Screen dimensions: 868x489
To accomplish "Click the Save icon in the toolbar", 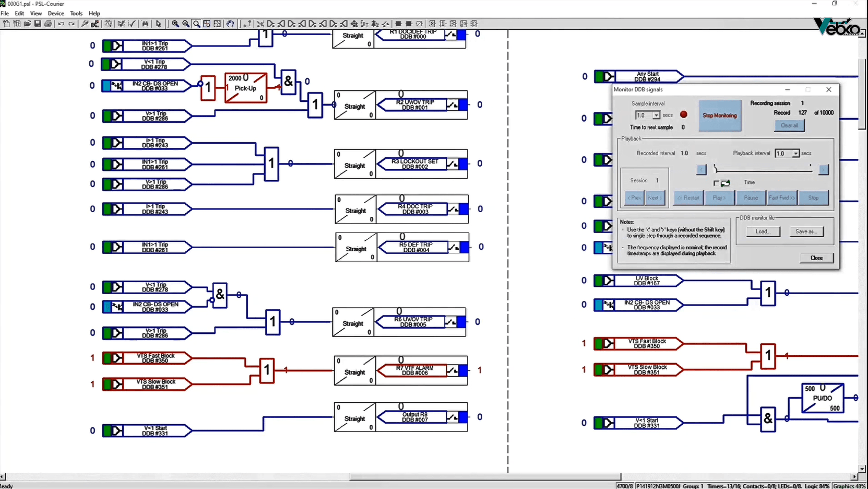I will coord(38,24).
